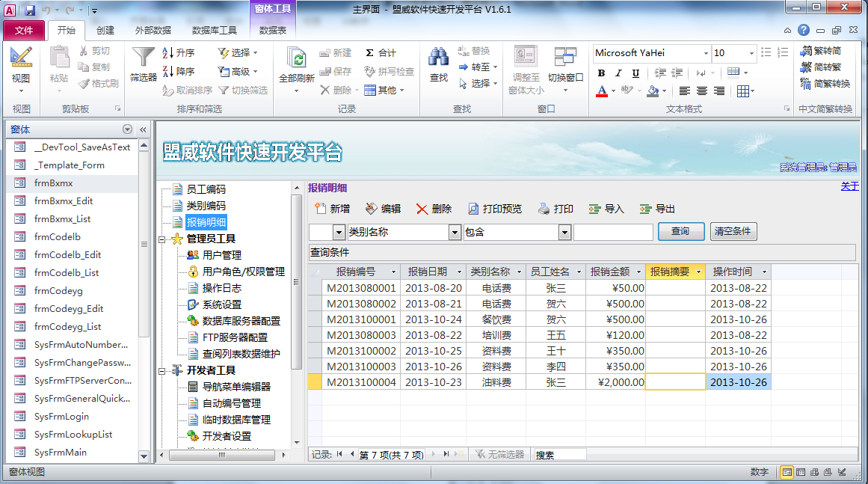Viewport: 868px width, 484px height.
Task: Select SysFrmLogin form in navigation pane
Action: coord(61,417)
